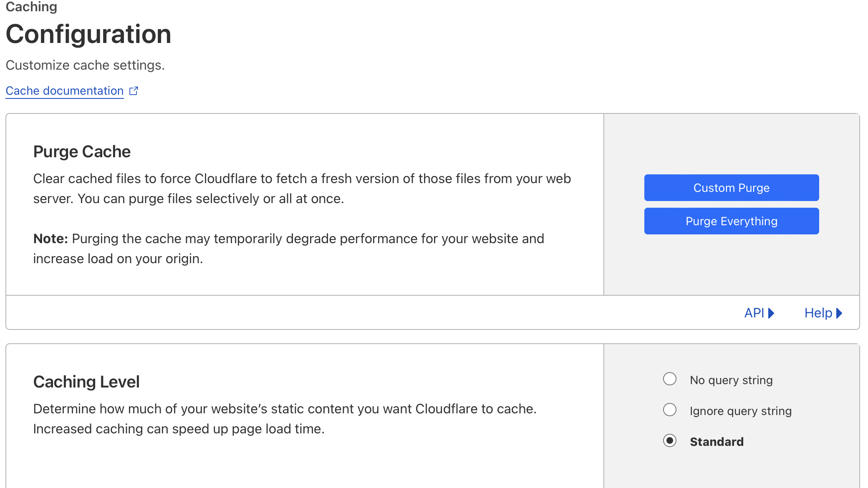This screenshot has height=488, width=868.
Task: Expand the Help section in Purge Cache
Action: (823, 313)
